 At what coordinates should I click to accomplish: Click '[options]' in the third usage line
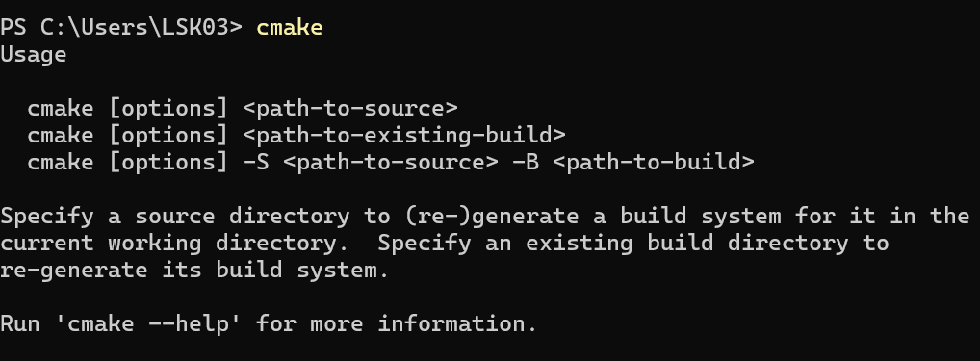pyautogui.click(x=168, y=163)
